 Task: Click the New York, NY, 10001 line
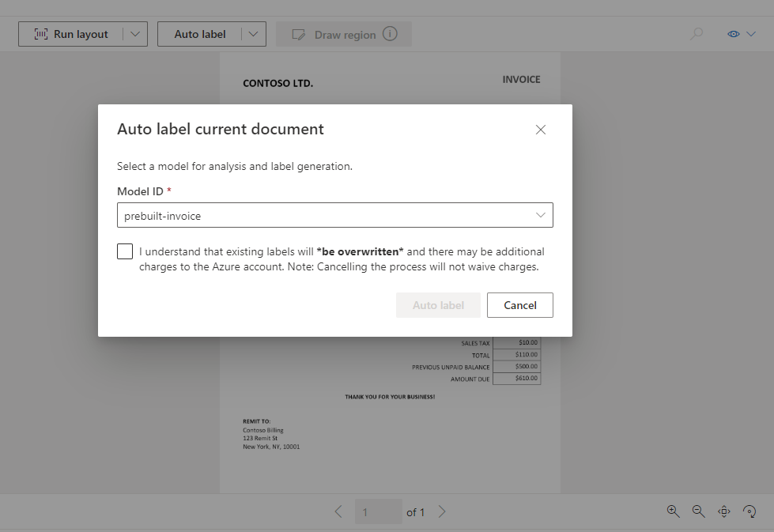pyautogui.click(x=271, y=447)
